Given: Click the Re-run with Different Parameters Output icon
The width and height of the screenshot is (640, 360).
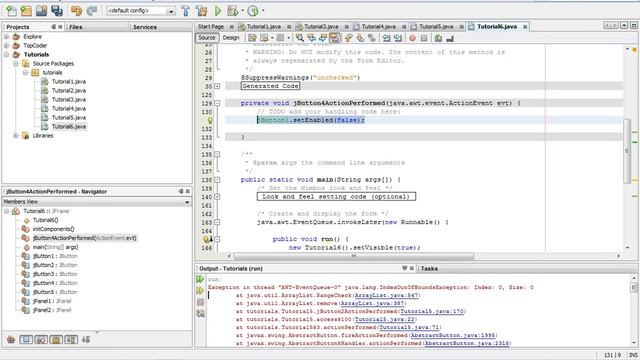Looking at the screenshot, I should pos(200,291).
